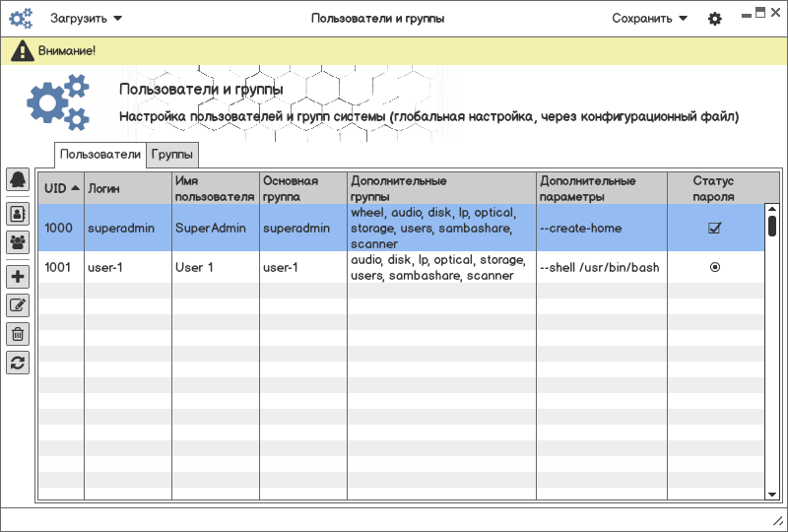Switch to the Группы tab
Image resolution: width=788 pixels, height=532 pixels.
pyautogui.click(x=172, y=155)
